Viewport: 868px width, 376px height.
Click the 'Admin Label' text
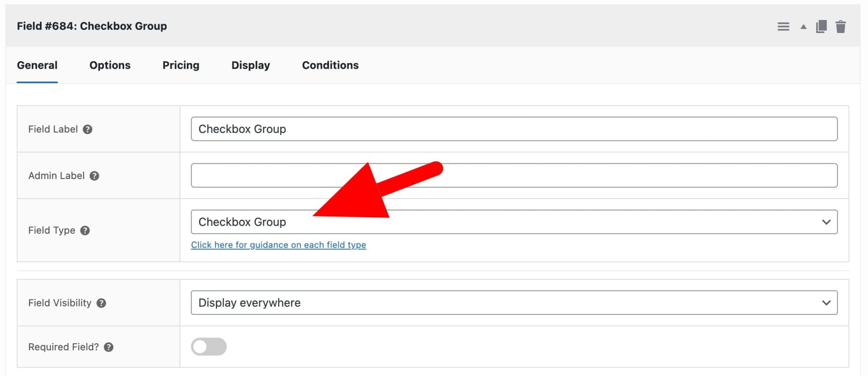pos(56,176)
